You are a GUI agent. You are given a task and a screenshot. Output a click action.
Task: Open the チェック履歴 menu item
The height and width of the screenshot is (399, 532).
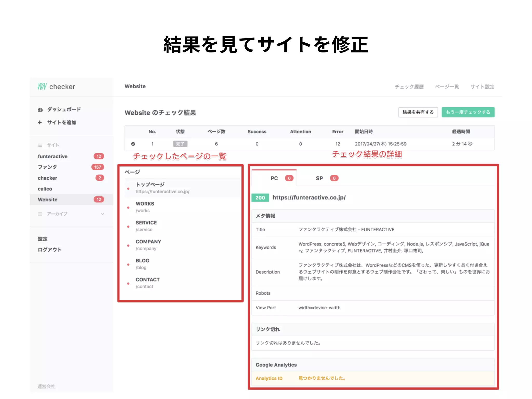click(x=409, y=87)
